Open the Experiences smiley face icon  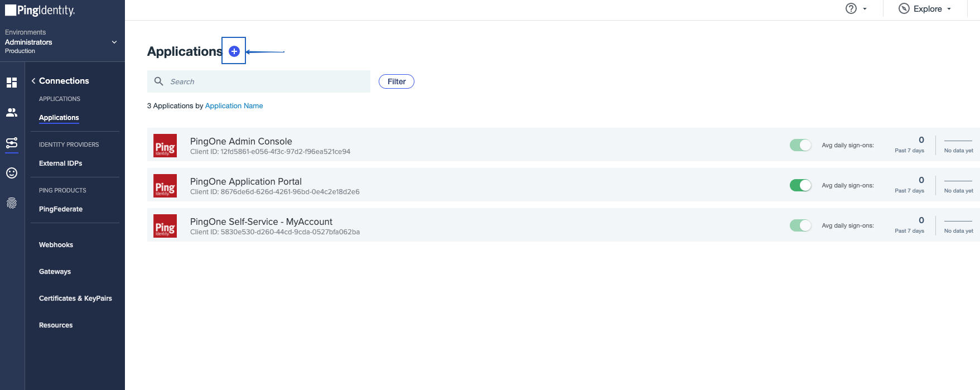click(12, 173)
